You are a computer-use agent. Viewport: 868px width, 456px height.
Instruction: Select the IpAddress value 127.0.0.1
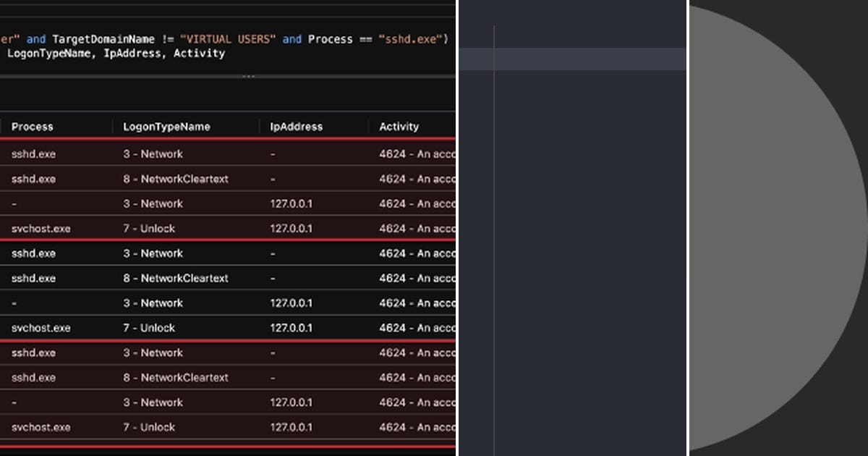(x=291, y=203)
